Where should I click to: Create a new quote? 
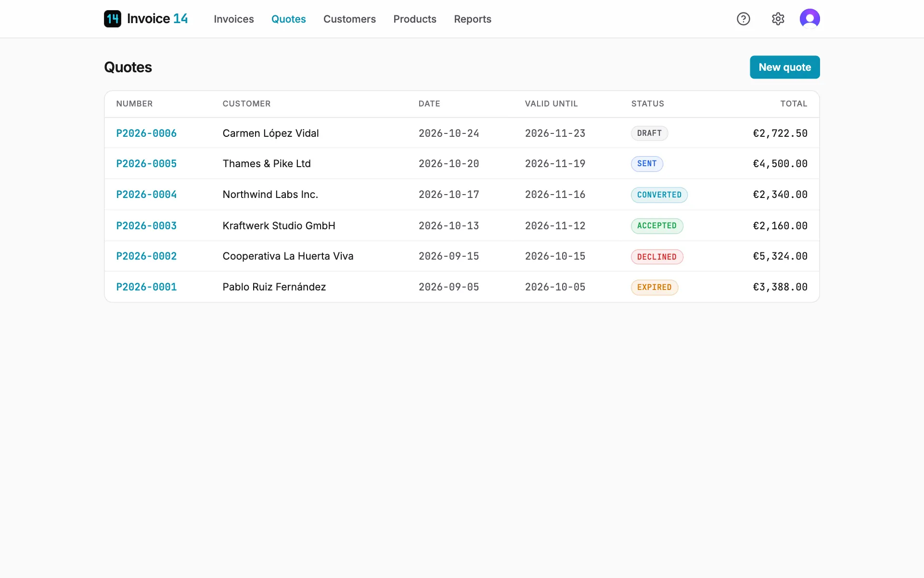pos(785,67)
